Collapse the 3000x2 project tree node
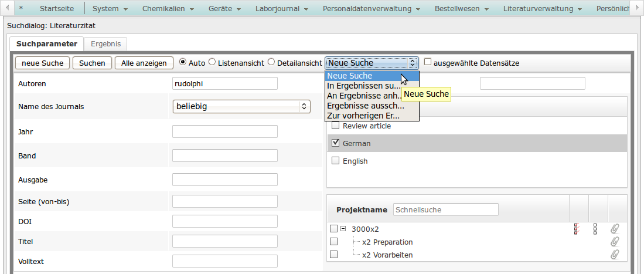This screenshot has height=274, width=644. coord(343,229)
